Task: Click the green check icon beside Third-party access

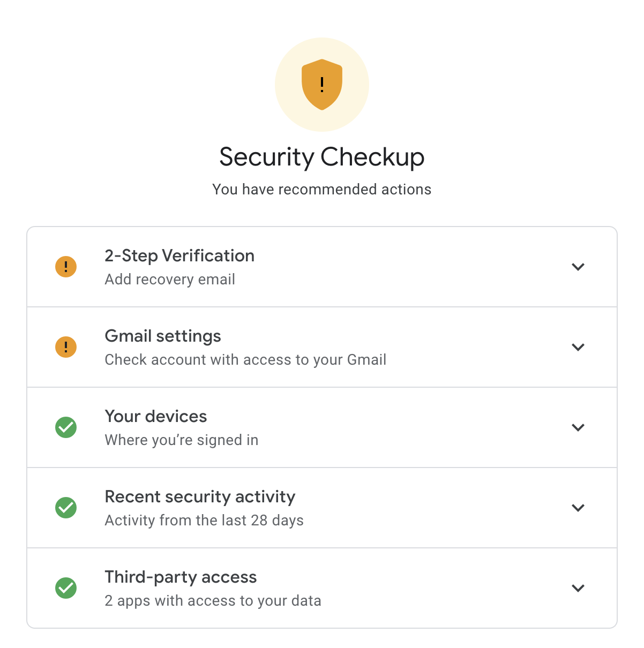Action: point(65,588)
